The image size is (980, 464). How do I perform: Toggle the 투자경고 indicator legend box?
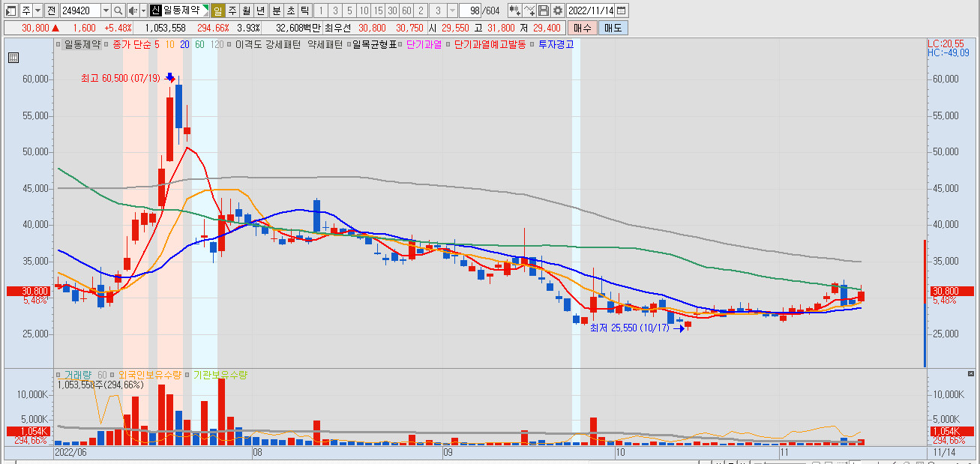click(x=533, y=45)
